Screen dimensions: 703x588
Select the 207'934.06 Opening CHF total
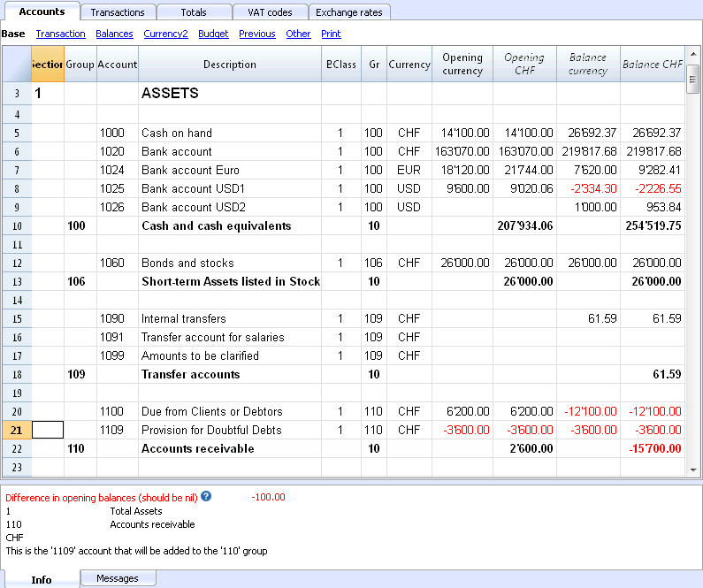[524, 225]
